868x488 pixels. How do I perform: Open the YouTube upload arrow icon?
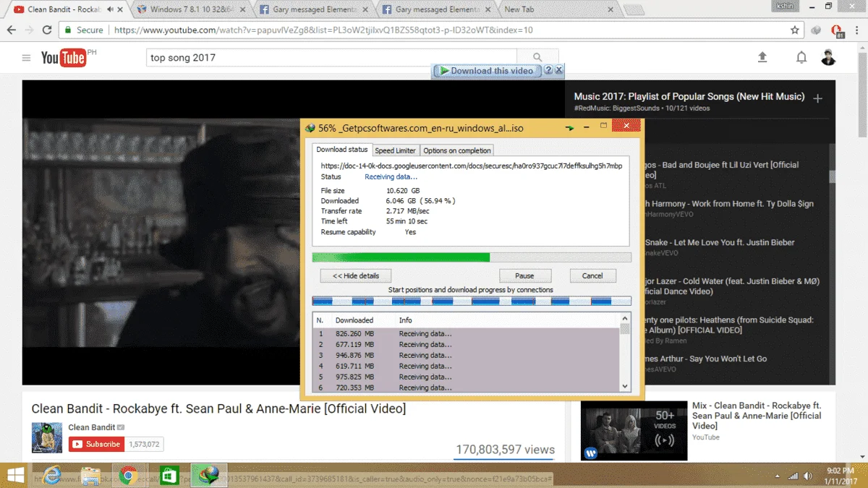tap(762, 58)
